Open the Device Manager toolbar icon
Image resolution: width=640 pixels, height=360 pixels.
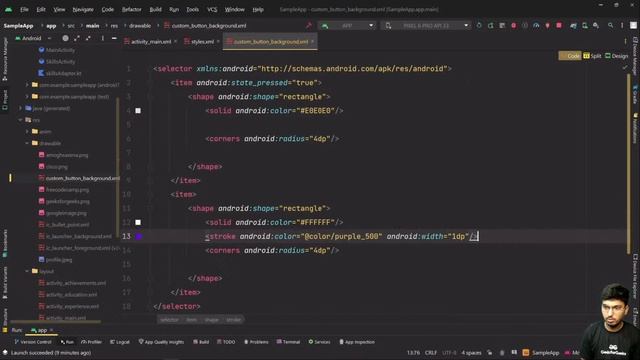point(585,25)
